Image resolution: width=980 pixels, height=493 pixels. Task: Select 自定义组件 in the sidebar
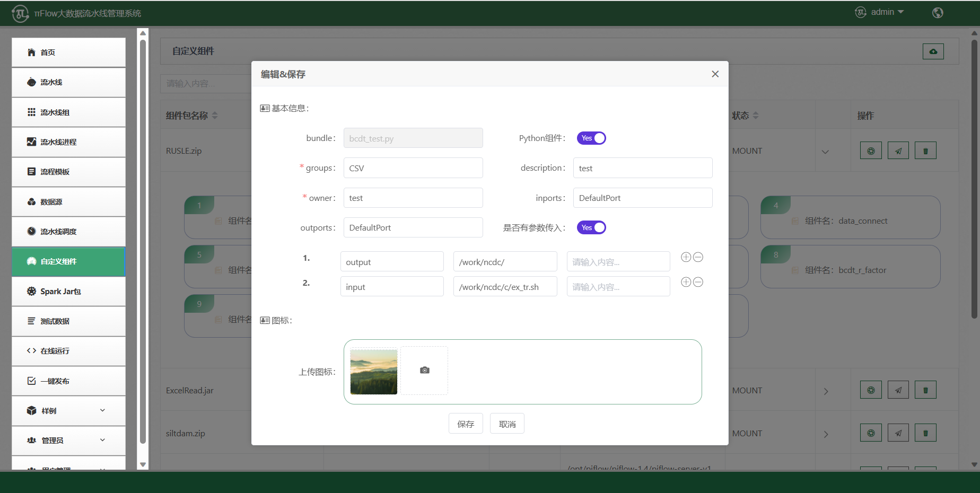tap(68, 261)
